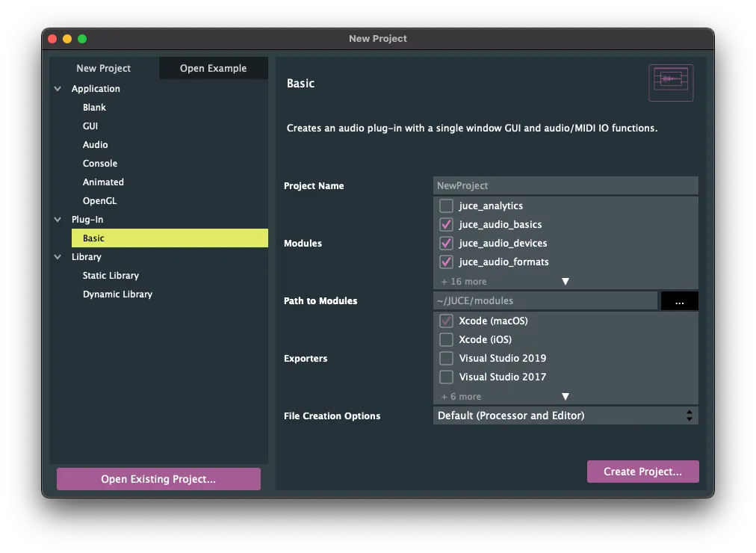Click the Path to Modules field
Screen dimensions: 756x553
[545, 301]
